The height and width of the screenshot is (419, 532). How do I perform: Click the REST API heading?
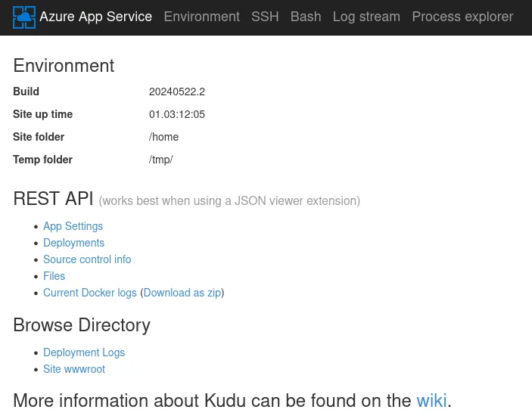[x=53, y=199]
